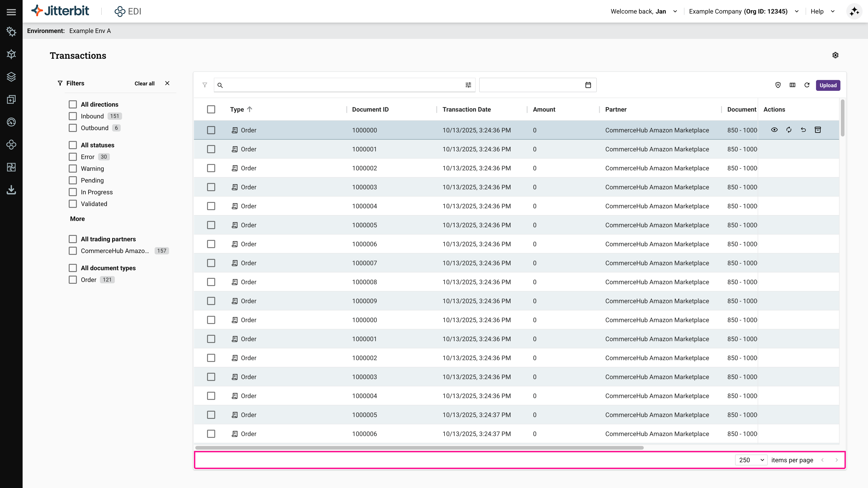The width and height of the screenshot is (868, 488).
Task: Click Clear all filters link
Action: coord(145,84)
